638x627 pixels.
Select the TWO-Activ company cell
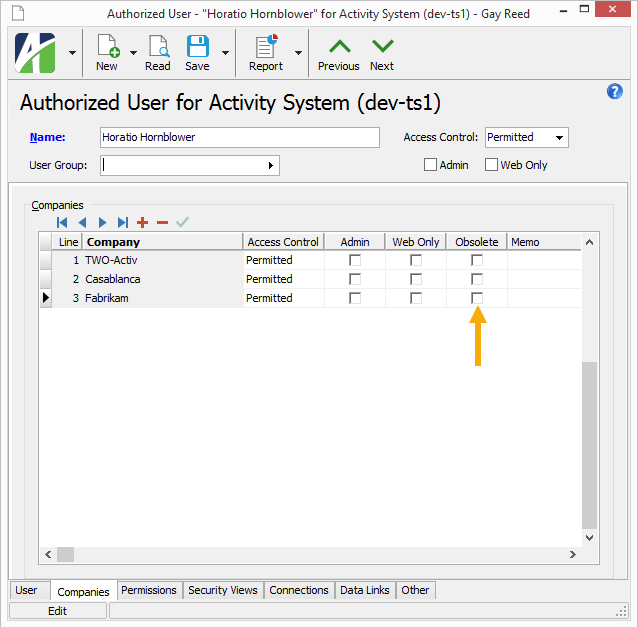click(163, 260)
